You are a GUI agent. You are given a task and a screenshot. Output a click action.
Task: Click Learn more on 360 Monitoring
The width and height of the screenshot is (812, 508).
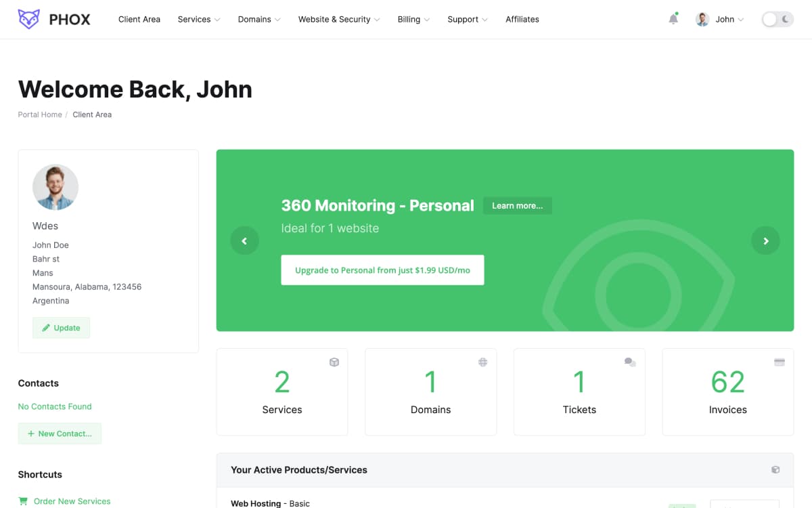pyautogui.click(x=518, y=206)
